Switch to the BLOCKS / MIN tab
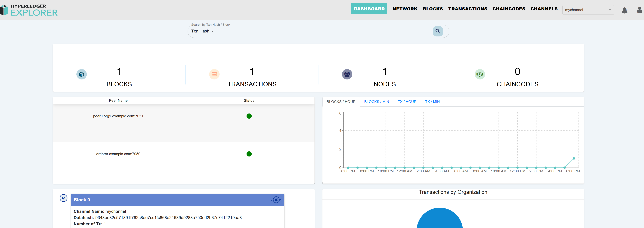Viewport: 644px width, 228px height. [x=377, y=102]
